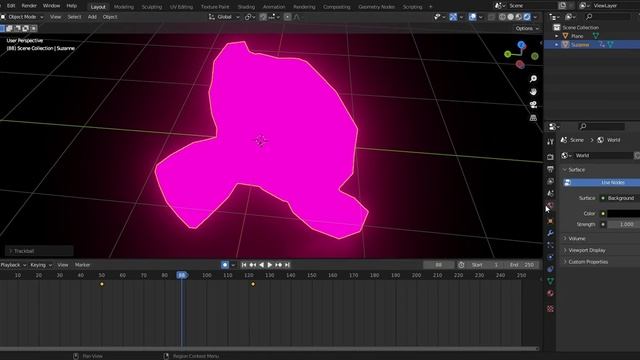The height and width of the screenshot is (360, 640).
Task: Toggle proportional editing button
Action: coord(287,17)
